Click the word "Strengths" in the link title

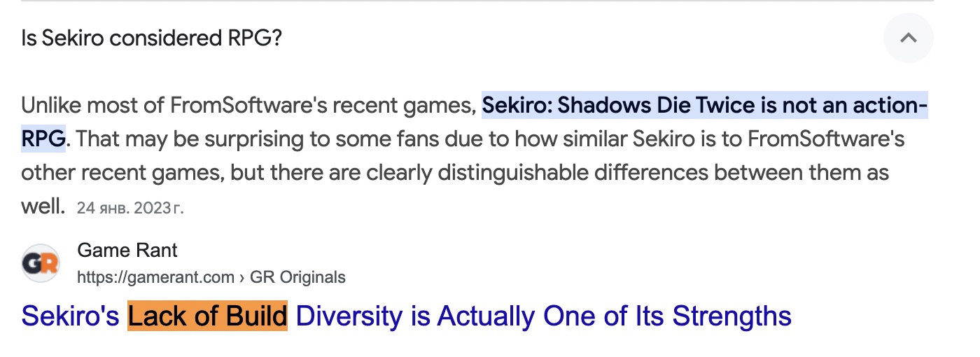[732, 316]
